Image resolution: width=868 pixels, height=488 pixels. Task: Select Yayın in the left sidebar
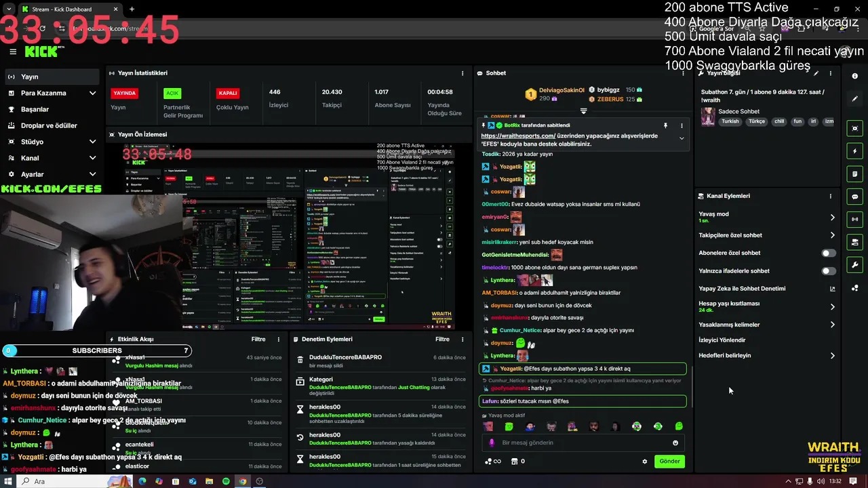[53, 77]
